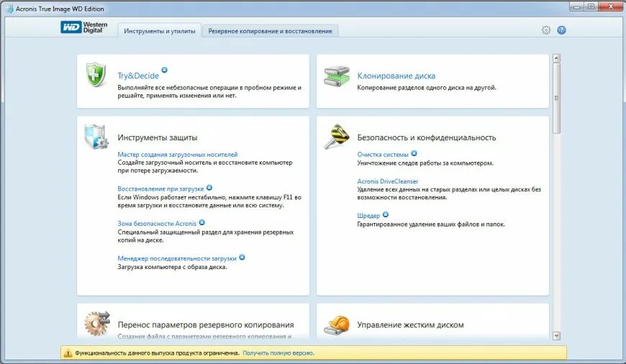Click the Western Digital logo

(x=84, y=27)
